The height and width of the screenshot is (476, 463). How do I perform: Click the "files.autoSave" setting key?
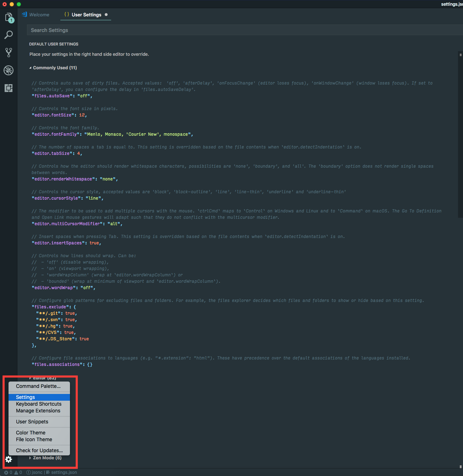click(x=52, y=96)
